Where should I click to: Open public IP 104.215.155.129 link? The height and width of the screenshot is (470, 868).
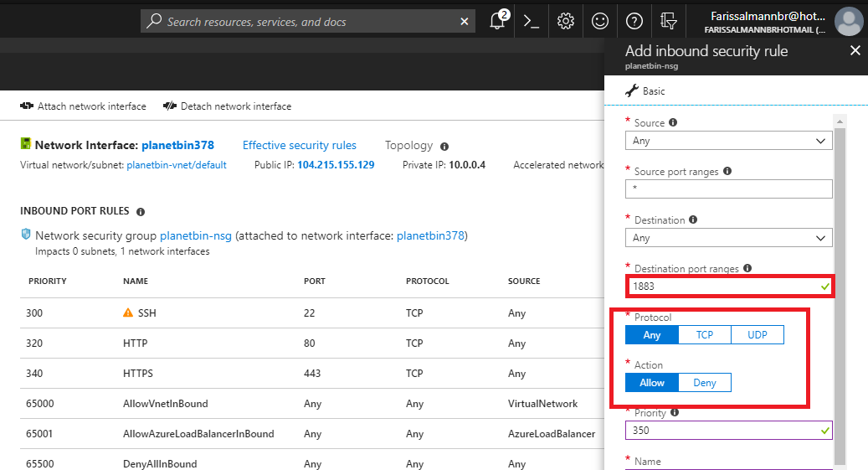coord(336,164)
